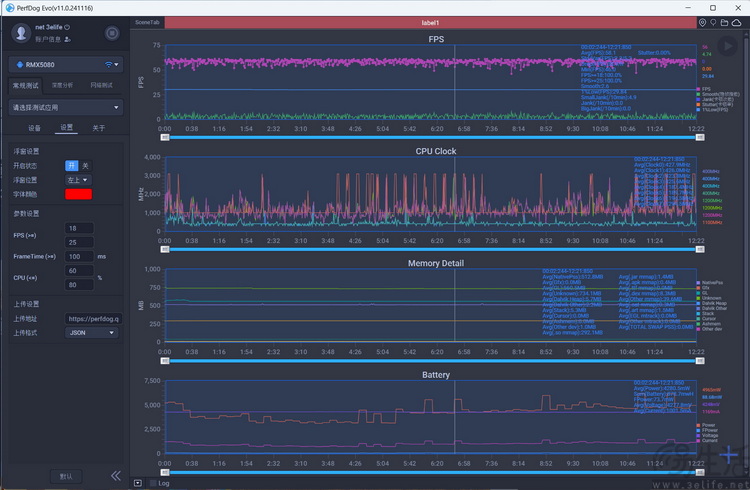Screen dimensions: 750x490
Task: Click the Battery chart title
Action: [436, 375]
